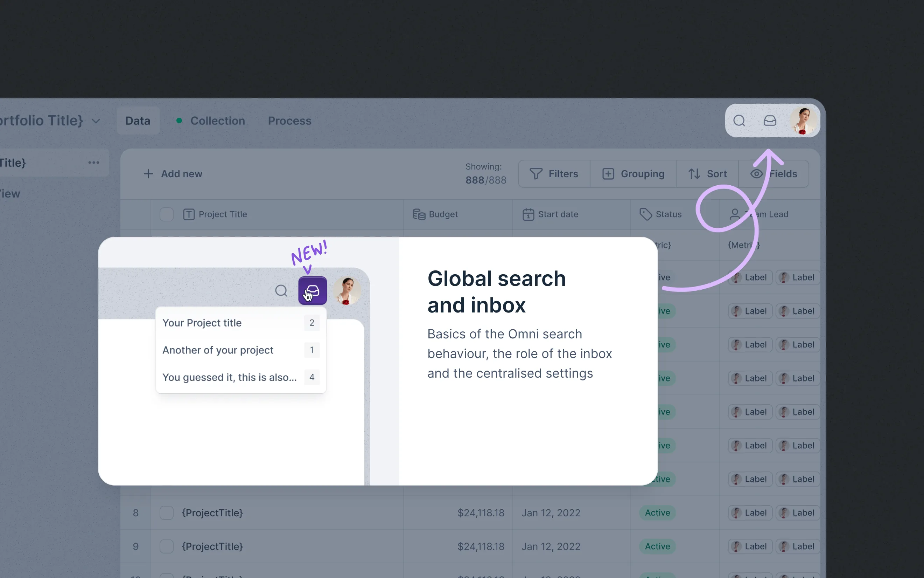This screenshot has width=924, height=578.
Task: Click the Budget column header
Action: click(435, 214)
